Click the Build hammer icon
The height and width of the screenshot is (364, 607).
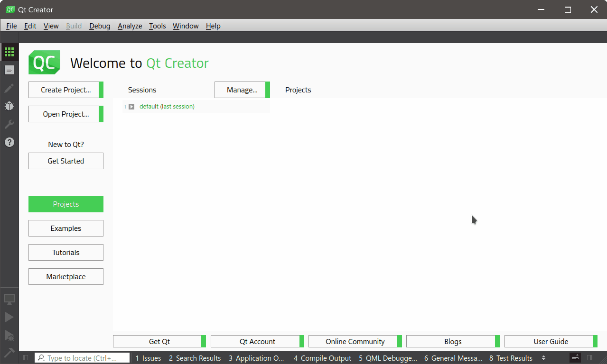(x=9, y=353)
